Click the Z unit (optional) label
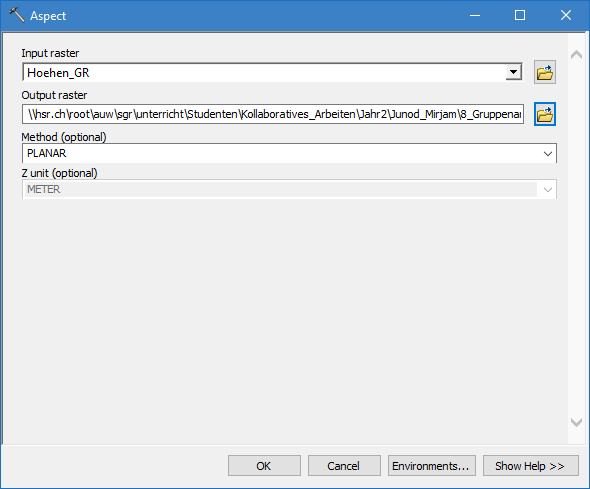Viewport: 590px width, 489px height. pyautogui.click(x=59, y=173)
